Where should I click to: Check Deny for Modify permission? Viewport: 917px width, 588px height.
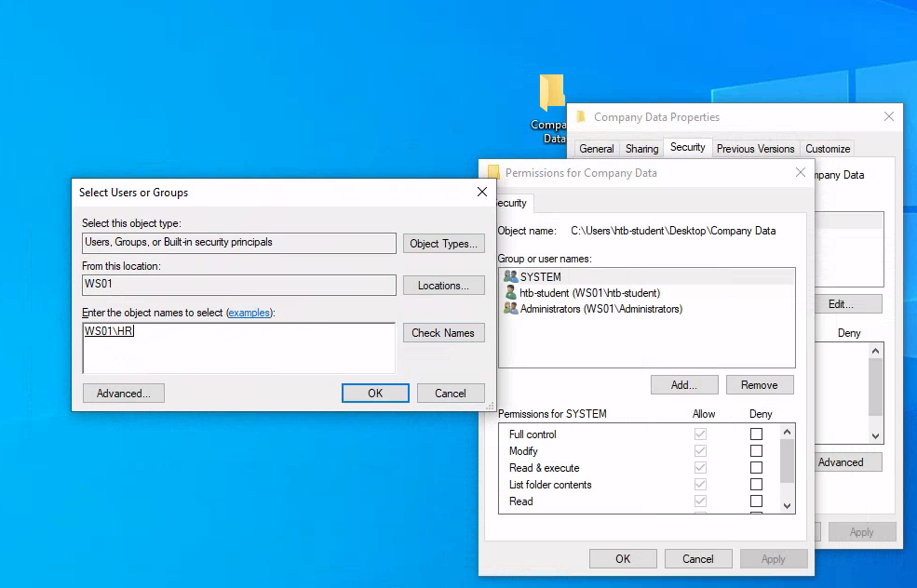pos(756,451)
